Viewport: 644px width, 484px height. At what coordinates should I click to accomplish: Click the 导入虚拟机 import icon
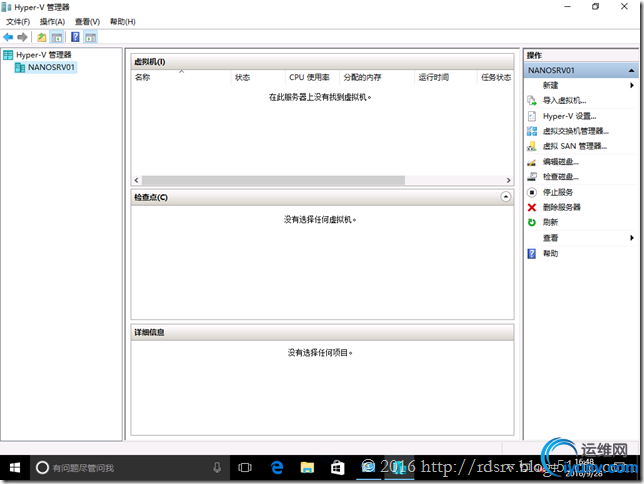532,100
